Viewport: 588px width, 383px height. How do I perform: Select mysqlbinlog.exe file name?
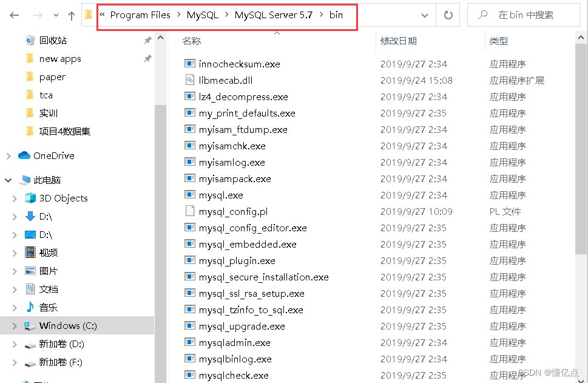(x=235, y=359)
